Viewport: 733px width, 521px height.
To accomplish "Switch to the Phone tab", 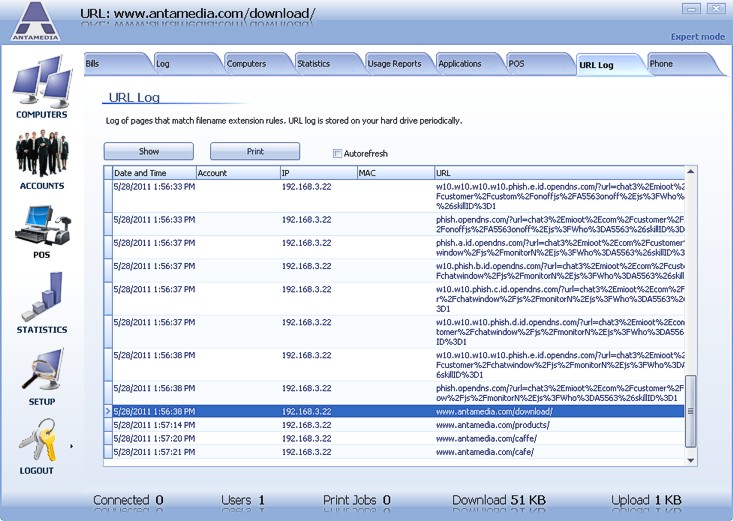I will pyautogui.click(x=683, y=64).
